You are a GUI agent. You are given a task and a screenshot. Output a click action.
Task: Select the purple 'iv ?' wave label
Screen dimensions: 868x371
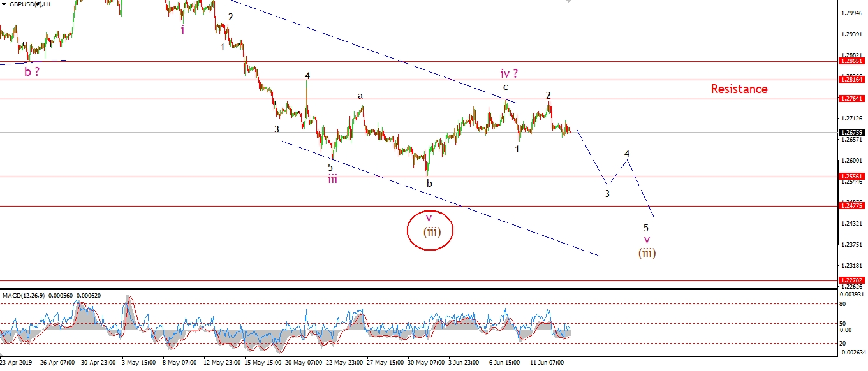click(508, 74)
